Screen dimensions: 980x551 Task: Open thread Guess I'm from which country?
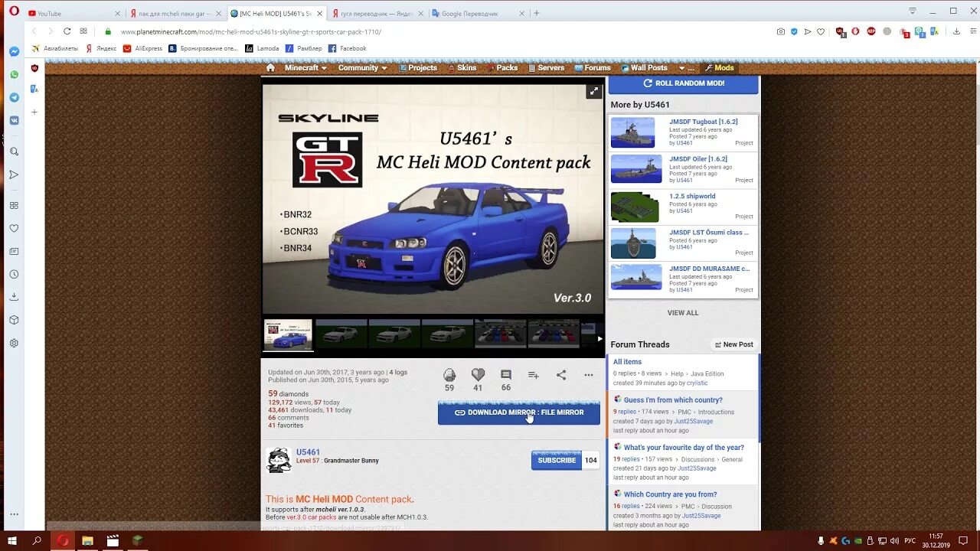click(673, 399)
